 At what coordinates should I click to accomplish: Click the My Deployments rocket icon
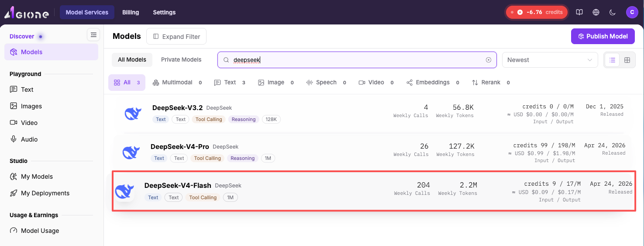pos(14,193)
